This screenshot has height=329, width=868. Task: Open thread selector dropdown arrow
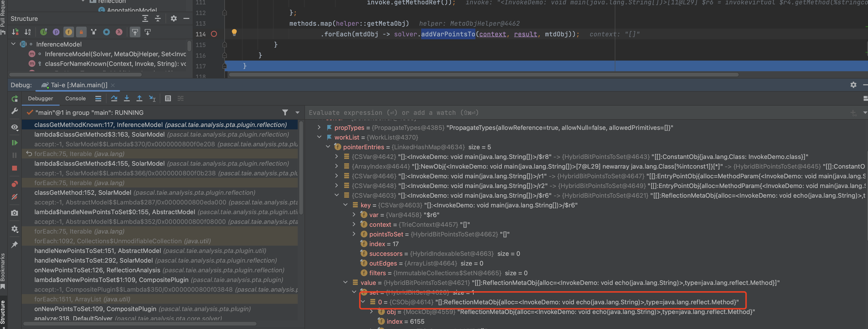[297, 113]
